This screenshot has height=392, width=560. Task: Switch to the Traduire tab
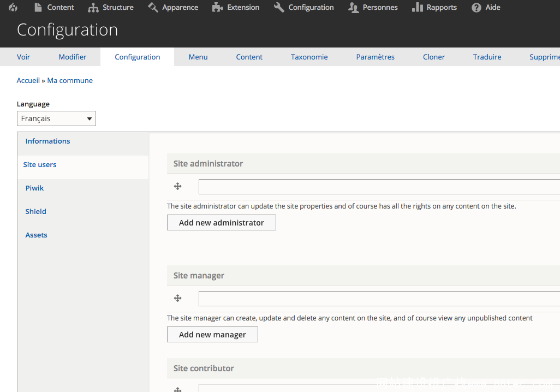tap(487, 57)
